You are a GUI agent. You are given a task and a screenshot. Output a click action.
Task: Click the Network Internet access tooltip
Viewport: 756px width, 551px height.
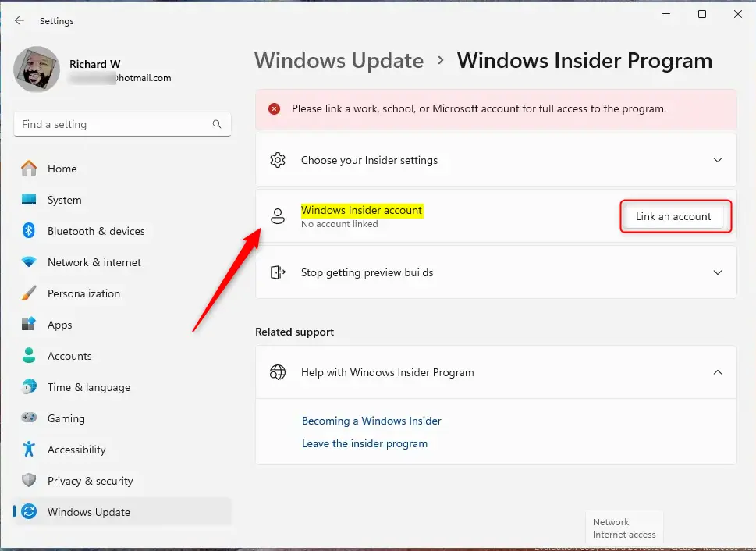pyautogui.click(x=624, y=528)
